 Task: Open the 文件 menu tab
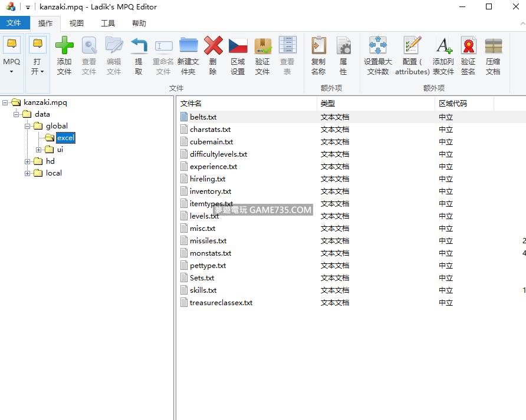click(14, 24)
